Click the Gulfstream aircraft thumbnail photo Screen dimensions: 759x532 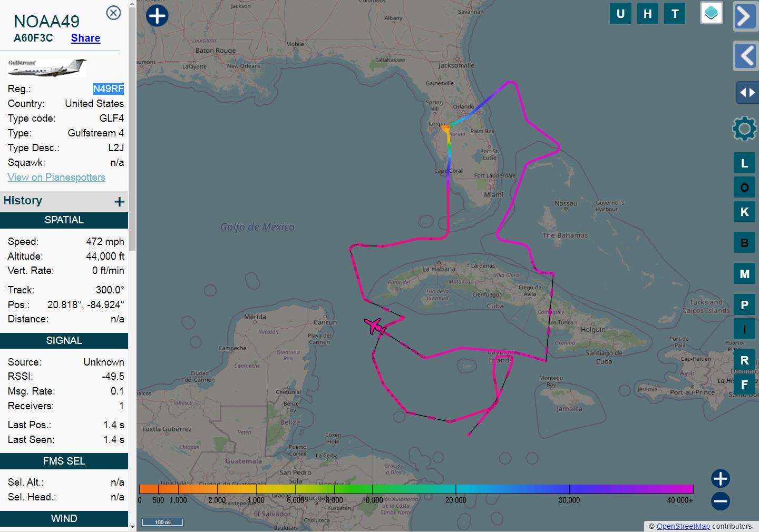click(x=47, y=68)
